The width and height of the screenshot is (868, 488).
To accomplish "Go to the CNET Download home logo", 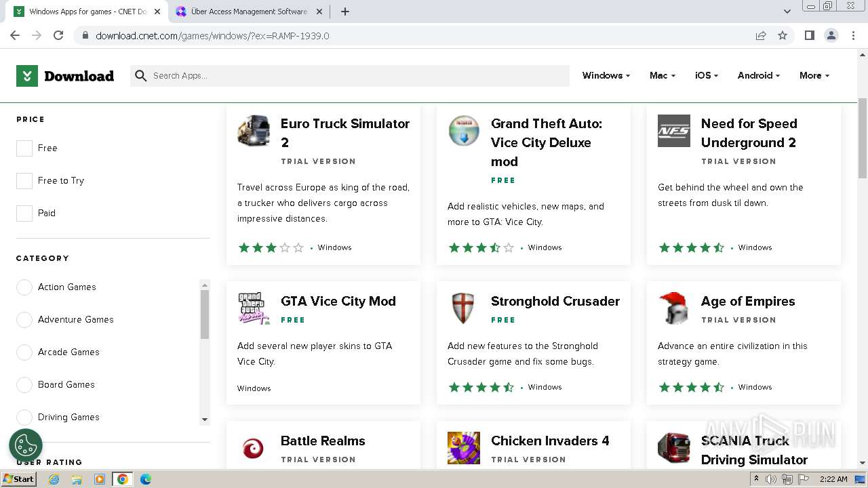I will tap(65, 76).
